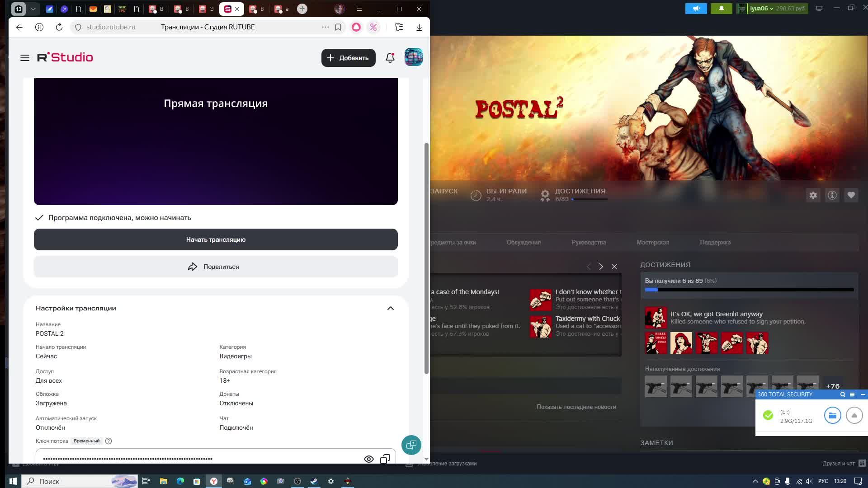This screenshot has height=488, width=868.
Task: Open the Мастерская tab in Steam
Action: pyautogui.click(x=652, y=243)
